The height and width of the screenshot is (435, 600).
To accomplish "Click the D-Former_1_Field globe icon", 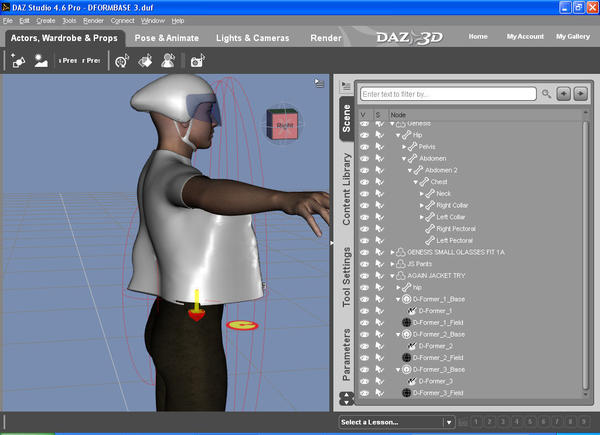I will [x=406, y=323].
